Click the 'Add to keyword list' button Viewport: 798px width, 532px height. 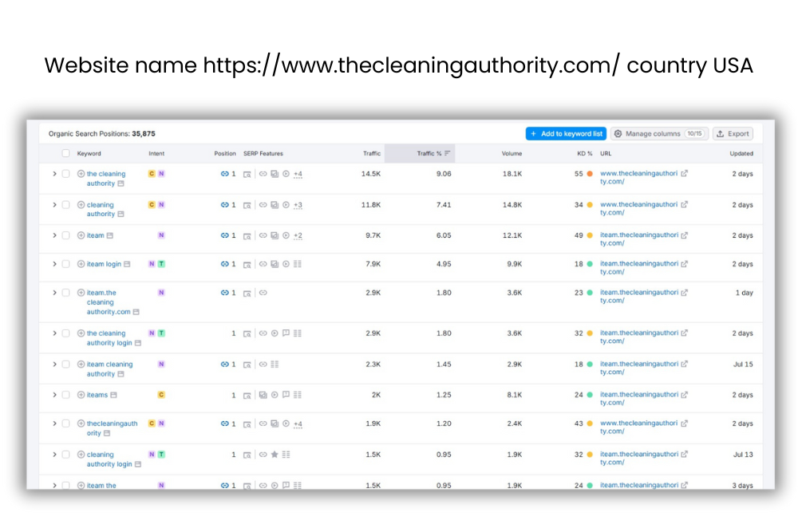coord(566,134)
